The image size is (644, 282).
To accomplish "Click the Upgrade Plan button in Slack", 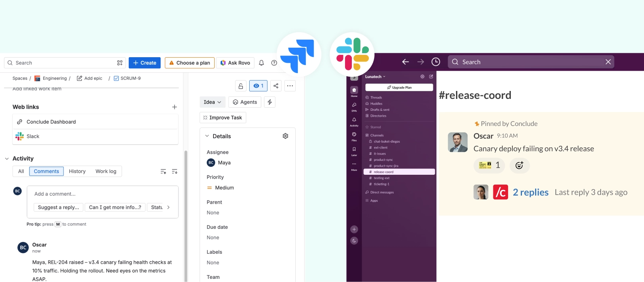I will (x=399, y=87).
